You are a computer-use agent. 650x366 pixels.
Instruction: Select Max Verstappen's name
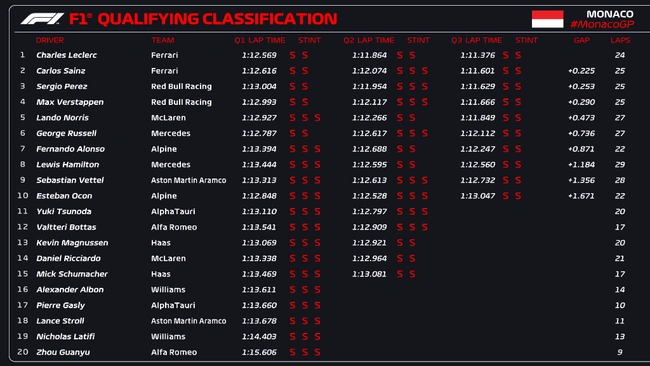(70, 102)
